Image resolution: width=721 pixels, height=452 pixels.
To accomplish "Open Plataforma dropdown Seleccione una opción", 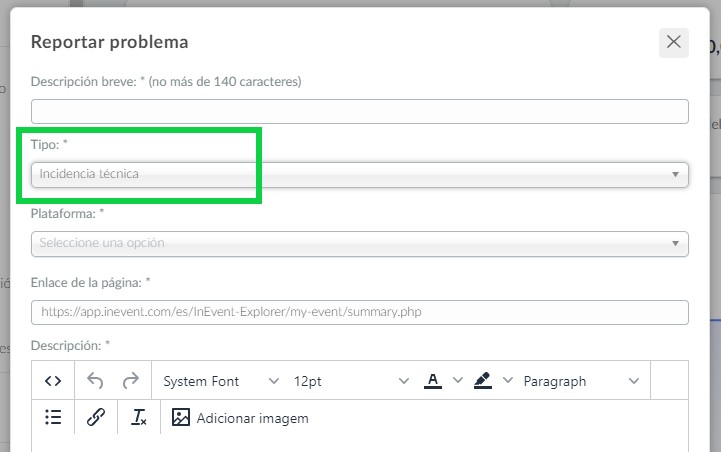I will pyautogui.click(x=360, y=244).
